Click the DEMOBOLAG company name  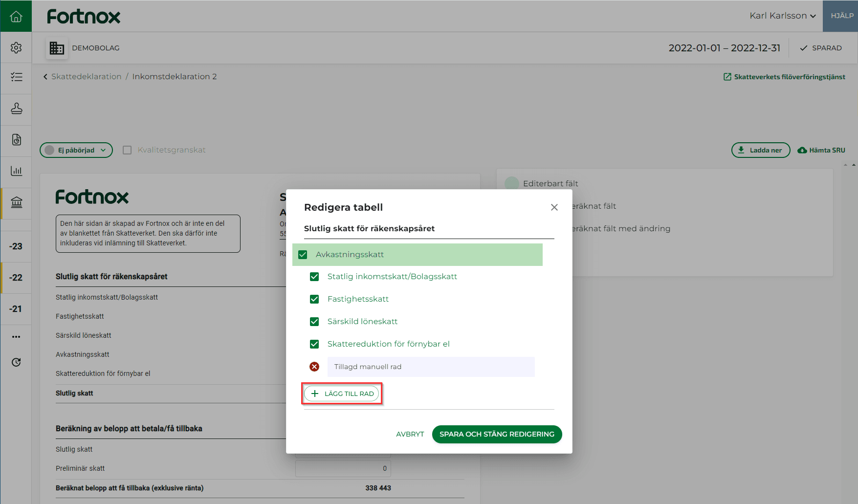tap(96, 48)
